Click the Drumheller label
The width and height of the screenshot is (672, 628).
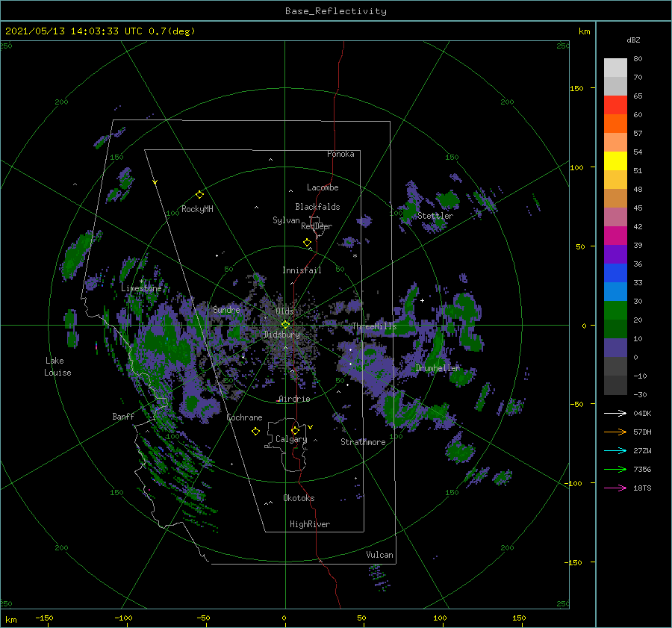pos(438,368)
